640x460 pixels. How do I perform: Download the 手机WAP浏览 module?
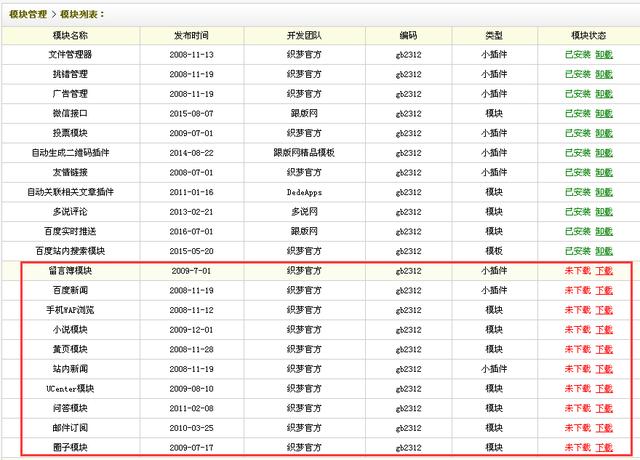point(604,310)
